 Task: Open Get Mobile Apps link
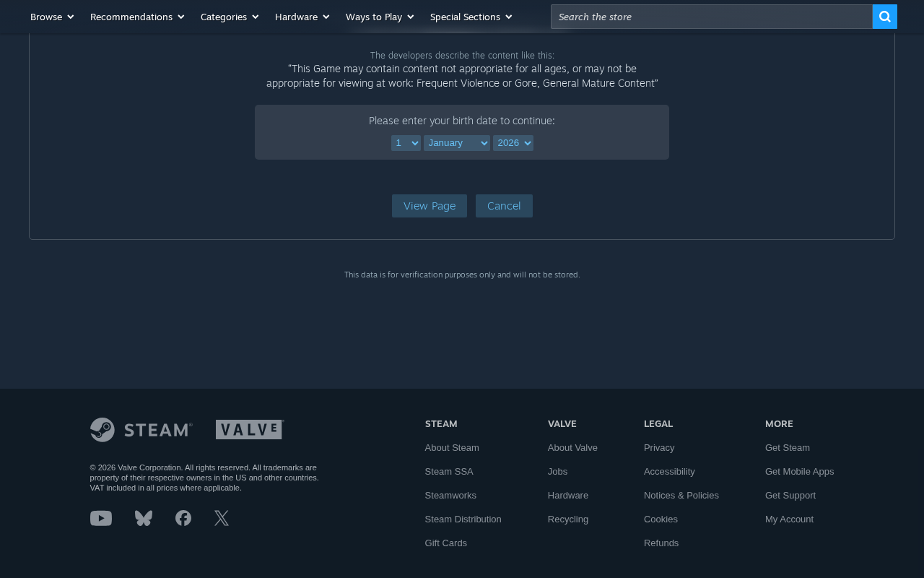pos(800,472)
